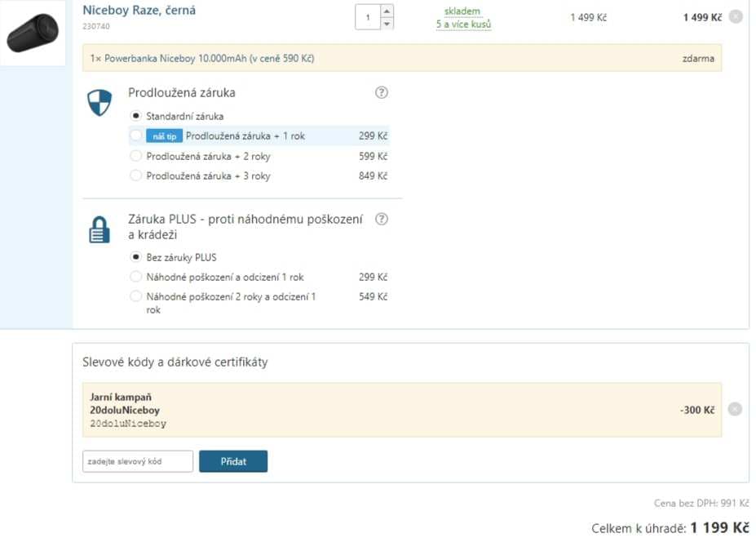Click the Niceboy Raze speaker thumbnail
This screenshot has height=542, width=756.
33,33
